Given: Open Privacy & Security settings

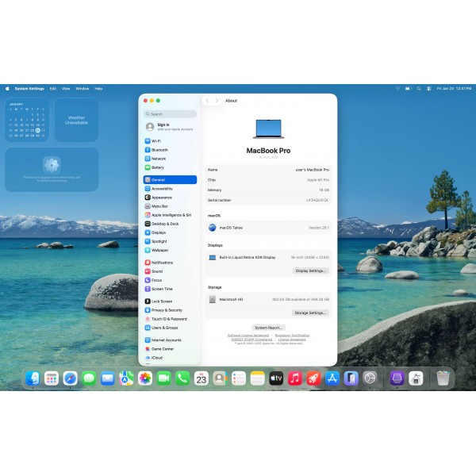Looking at the screenshot, I should point(167,310).
